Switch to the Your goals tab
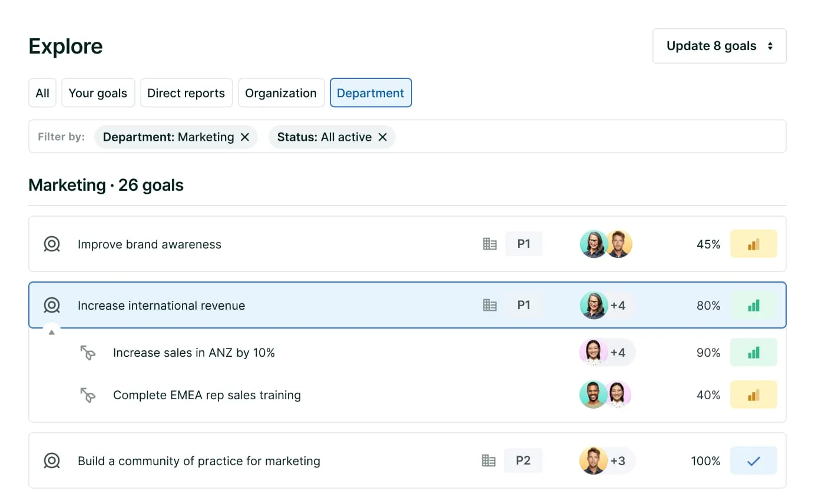This screenshot has width=815, height=504. [98, 93]
